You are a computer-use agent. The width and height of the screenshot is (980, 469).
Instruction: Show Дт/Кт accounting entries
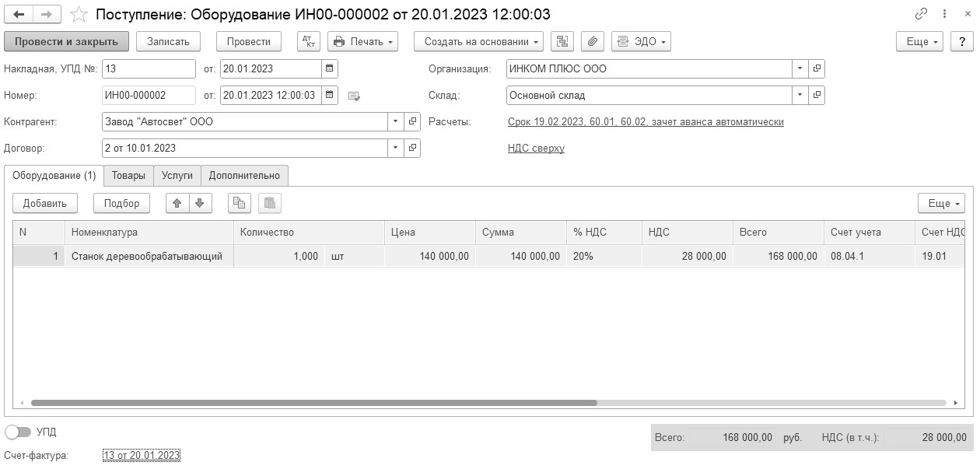309,41
